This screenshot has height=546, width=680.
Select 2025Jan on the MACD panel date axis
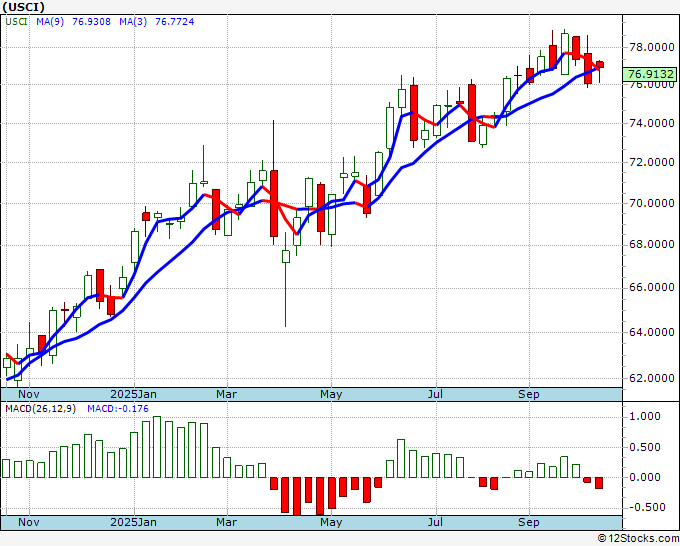pyautogui.click(x=134, y=522)
